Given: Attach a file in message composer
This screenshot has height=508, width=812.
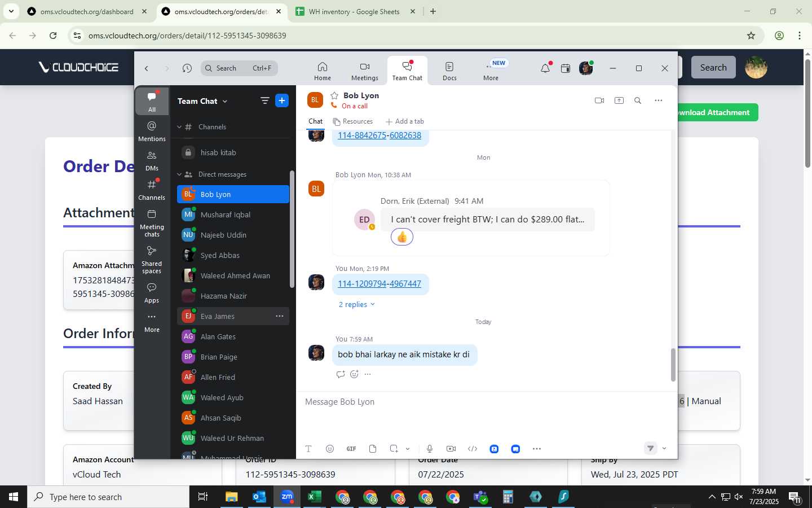Looking at the screenshot, I should (x=373, y=449).
